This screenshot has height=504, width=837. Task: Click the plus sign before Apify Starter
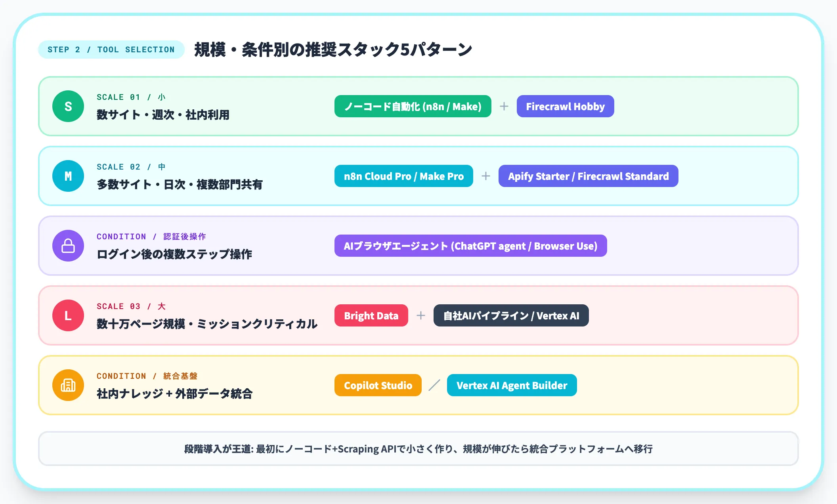(486, 176)
